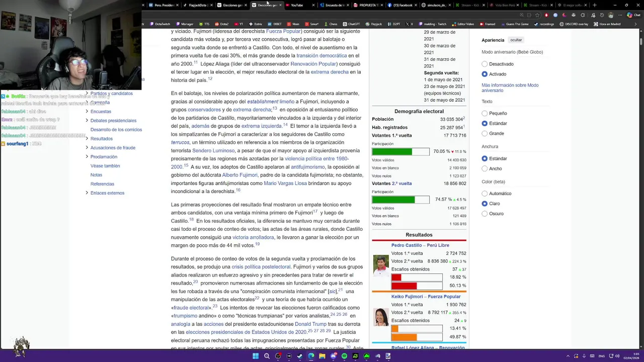Select Desactivado for Modo aniversario
This screenshot has width=644, height=362.
(x=485, y=64)
